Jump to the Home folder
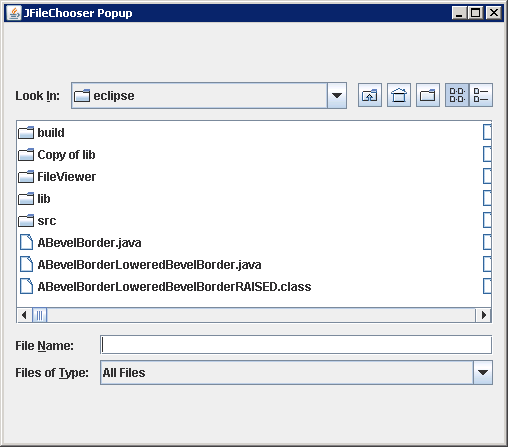This screenshot has height=447, width=508. [x=399, y=95]
